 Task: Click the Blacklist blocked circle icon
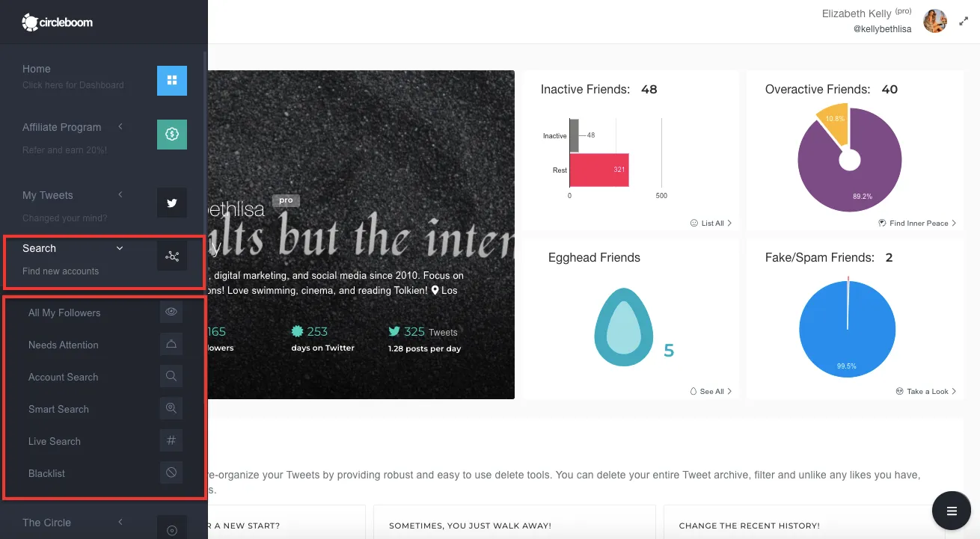point(171,473)
